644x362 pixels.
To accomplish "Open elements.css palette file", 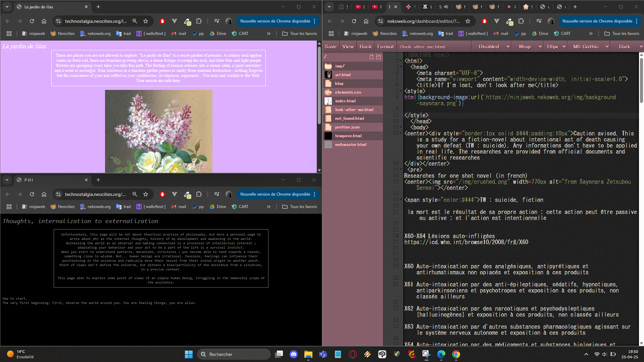I will pos(353,92).
